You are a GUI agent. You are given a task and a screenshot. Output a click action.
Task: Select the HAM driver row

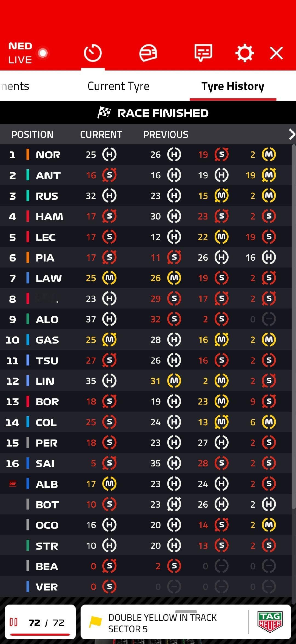[146, 216]
